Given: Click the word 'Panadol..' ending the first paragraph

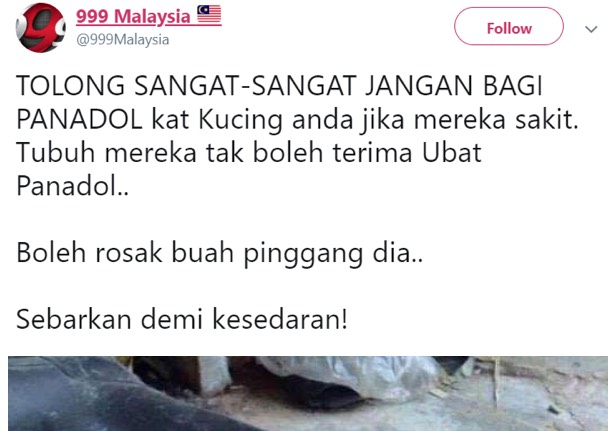Looking at the screenshot, I should coord(72,185).
